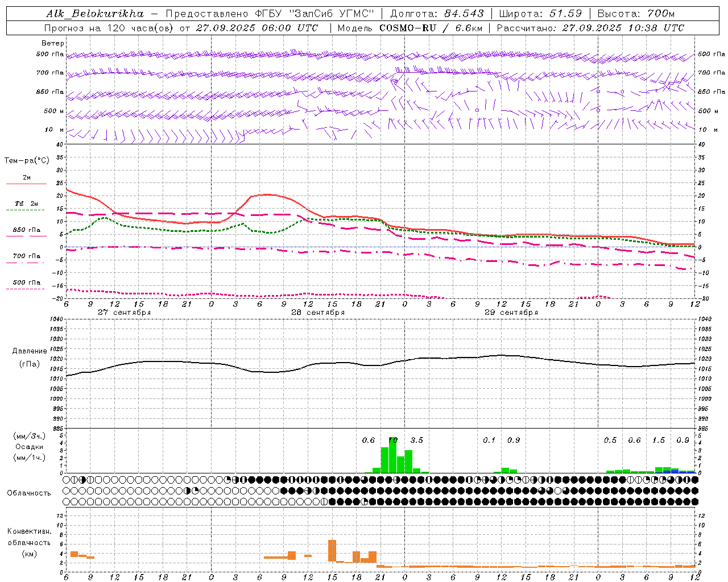728x582 pixels.
Task: Click the Модель COSMO-RU / 6.6км label
Action: tap(410, 28)
